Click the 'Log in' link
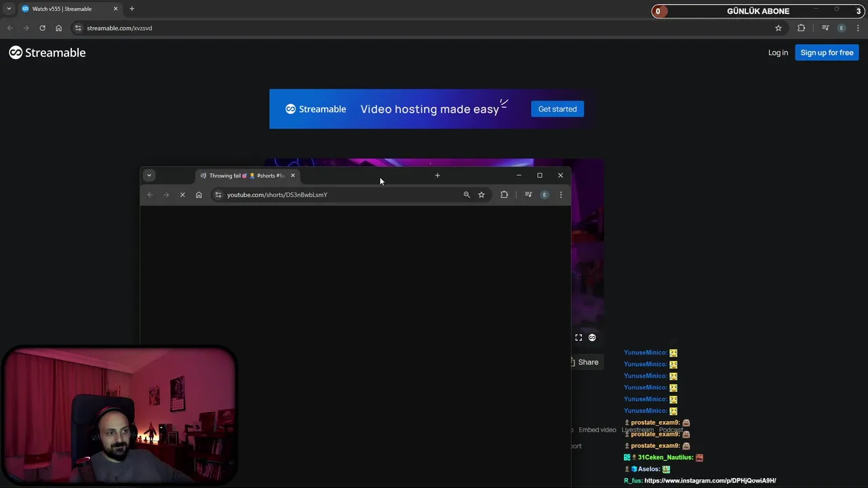Image resolution: width=868 pixels, height=488 pixels. (778, 53)
